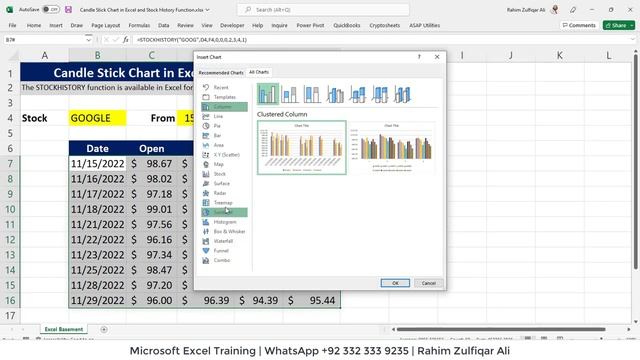Click the Save icon in the title bar

point(68,9)
